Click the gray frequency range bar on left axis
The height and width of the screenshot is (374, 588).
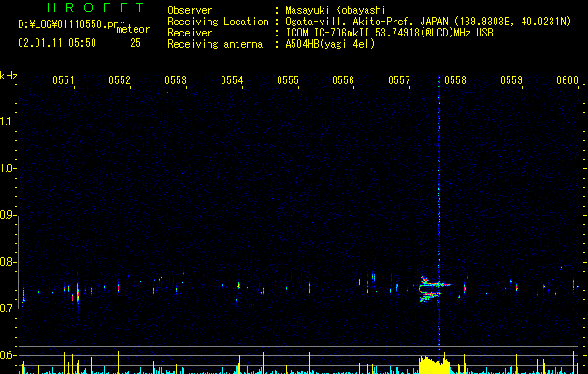18,262
